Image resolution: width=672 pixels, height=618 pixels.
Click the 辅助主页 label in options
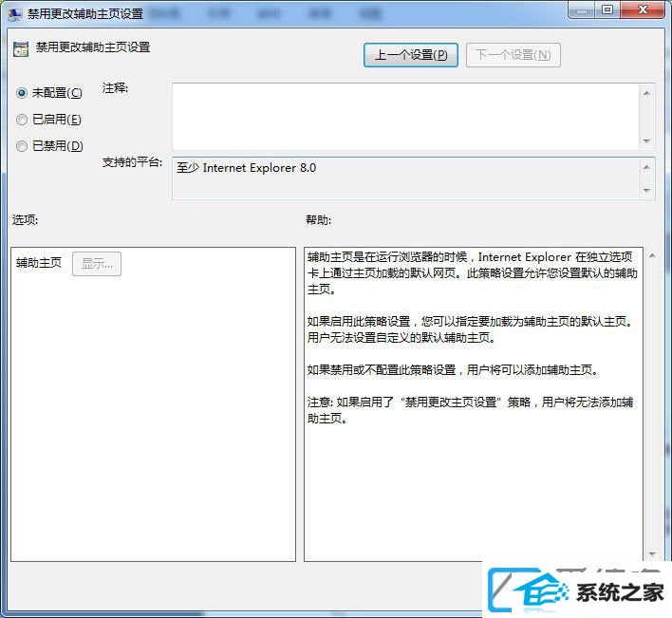39,263
